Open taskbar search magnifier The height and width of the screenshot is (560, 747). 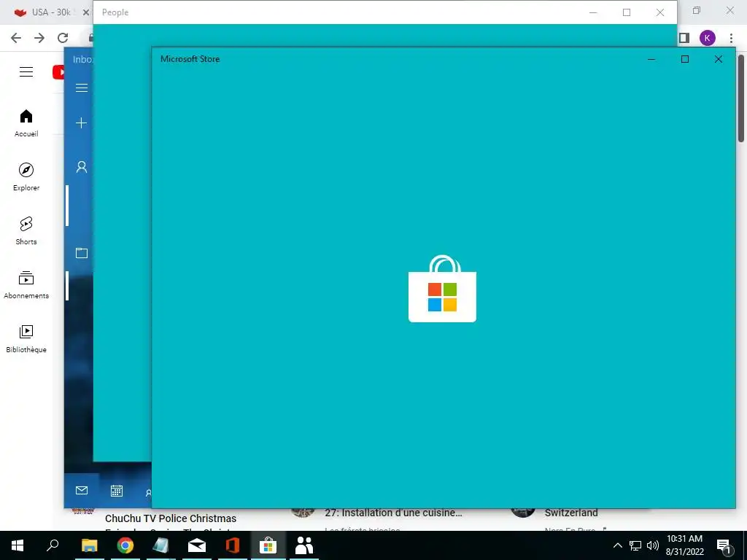53,545
